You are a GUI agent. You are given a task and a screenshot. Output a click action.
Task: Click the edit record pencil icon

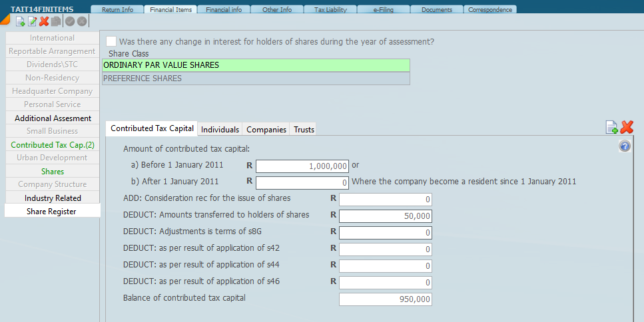click(x=32, y=21)
